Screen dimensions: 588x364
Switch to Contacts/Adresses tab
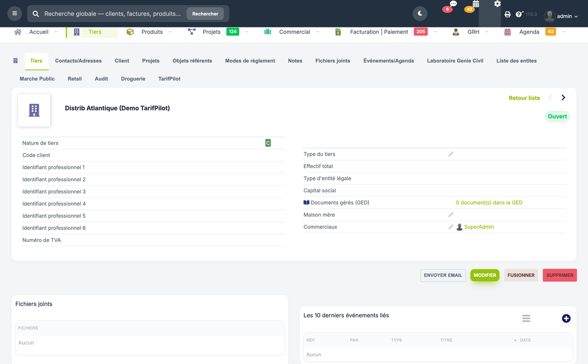pyautogui.click(x=78, y=61)
